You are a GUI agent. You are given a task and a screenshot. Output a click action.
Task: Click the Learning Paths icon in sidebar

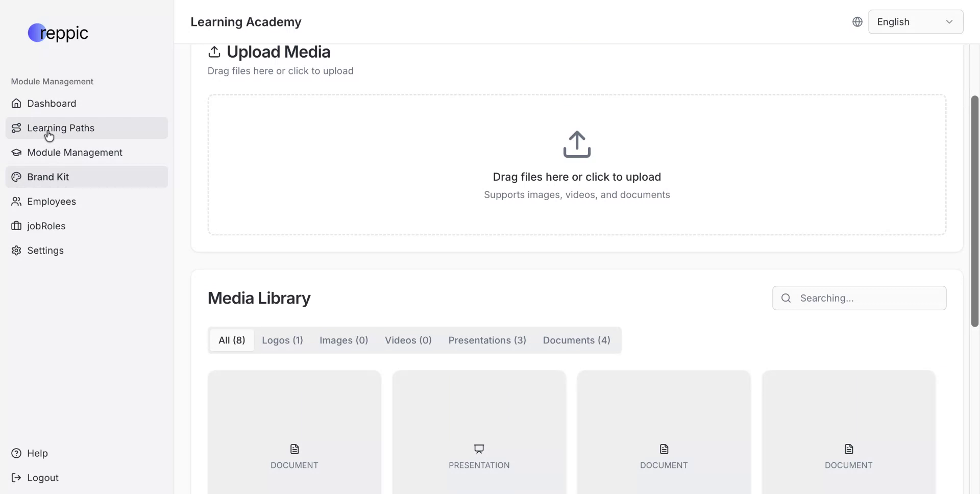point(16,128)
